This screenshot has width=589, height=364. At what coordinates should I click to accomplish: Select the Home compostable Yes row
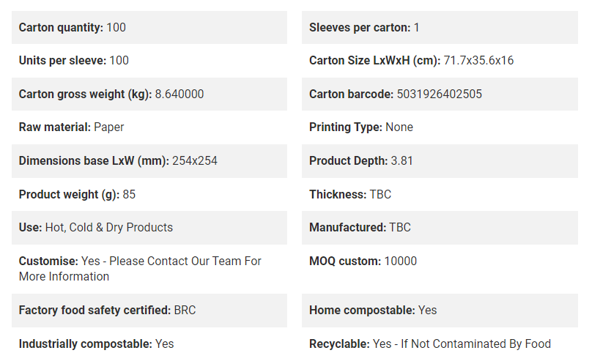coord(440,311)
